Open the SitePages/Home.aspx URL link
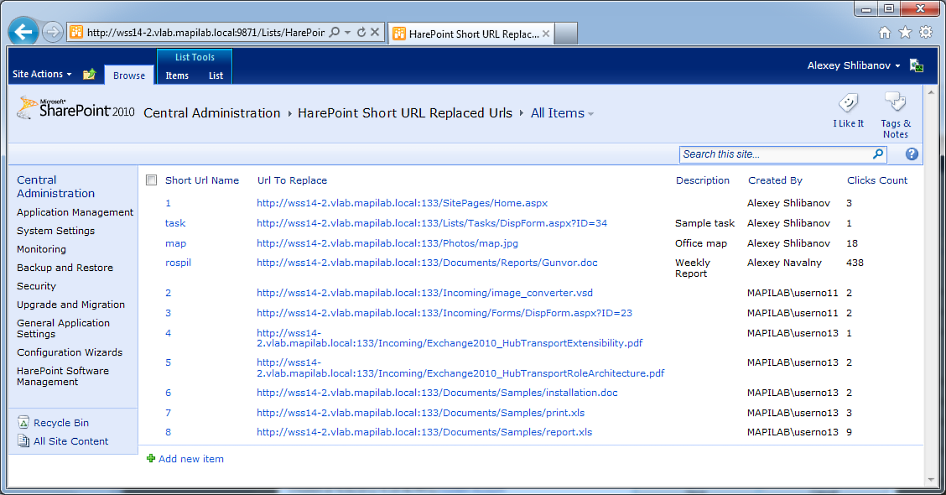 point(402,203)
